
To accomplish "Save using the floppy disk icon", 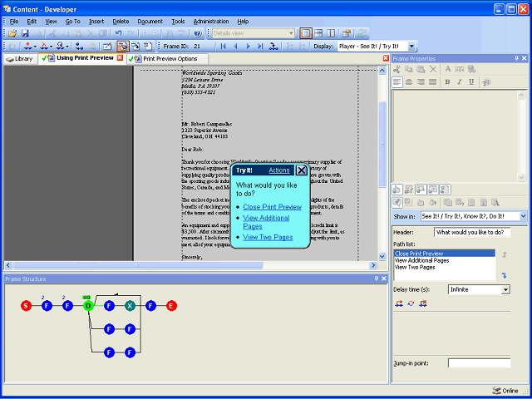I will point(25,33).
